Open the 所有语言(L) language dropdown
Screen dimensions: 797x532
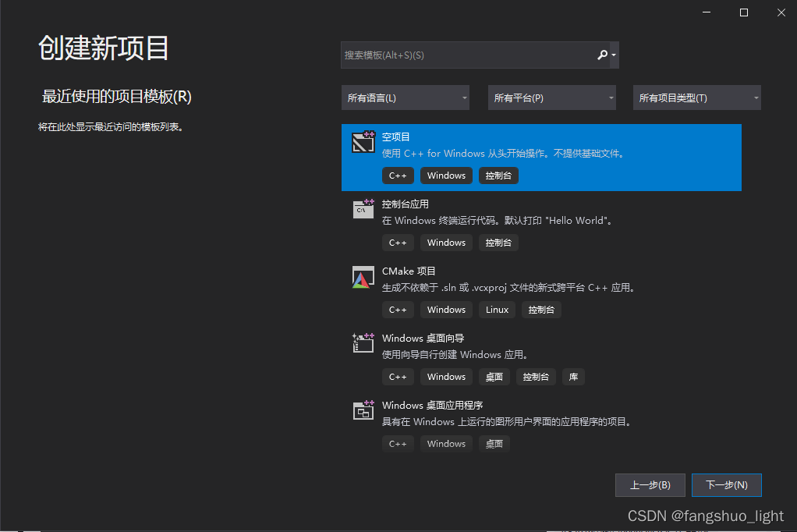(x=405, y=98)
